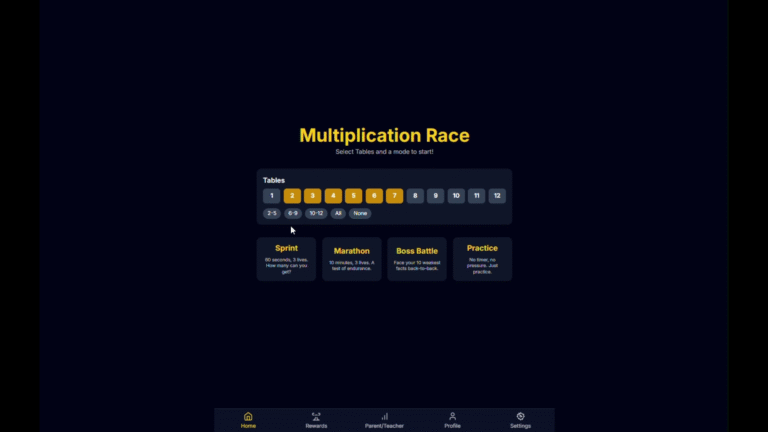Screen dimensions: 768x432
Task: Open Parent/Teacher bar chart icon
Action: [384, 416]
